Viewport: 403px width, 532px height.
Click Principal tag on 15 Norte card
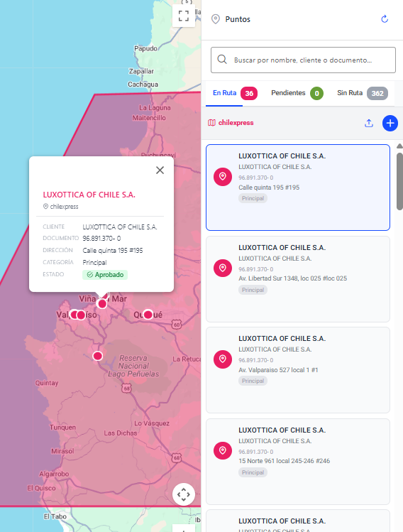(253, 472)
